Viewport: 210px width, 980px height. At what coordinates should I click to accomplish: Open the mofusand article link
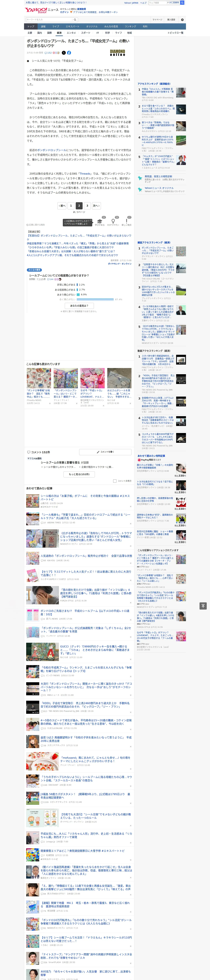coord(96,759)
